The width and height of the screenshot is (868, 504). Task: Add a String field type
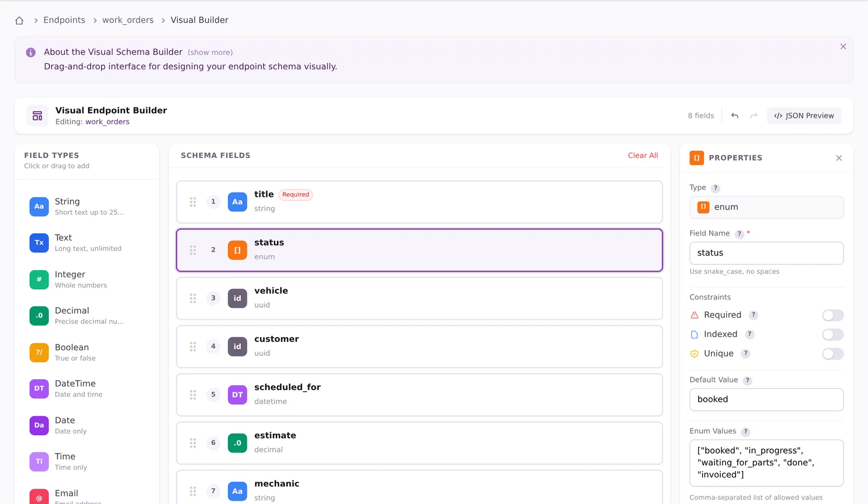[87, 207]
